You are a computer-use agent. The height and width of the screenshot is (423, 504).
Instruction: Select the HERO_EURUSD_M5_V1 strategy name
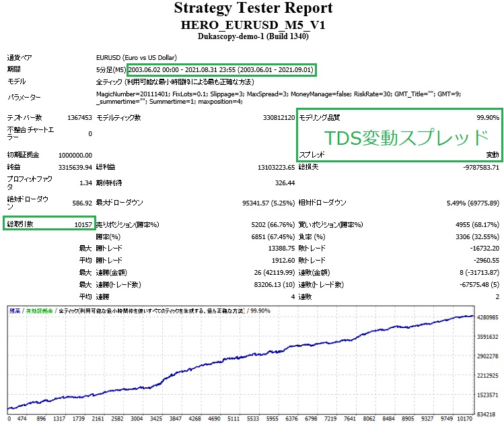pyautogui.click(x=253, y=25)
